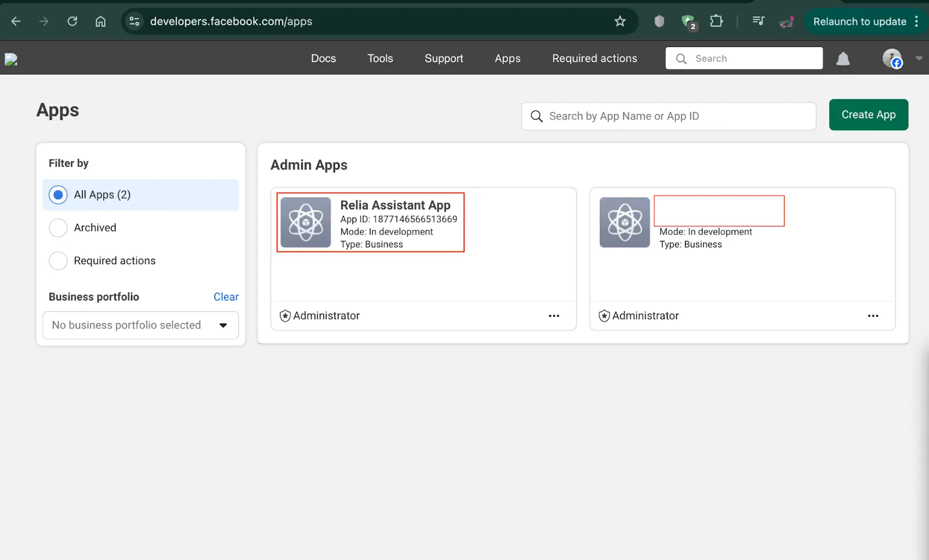Click the three-dot menu on Relia Assistant App card

[x=554, y=316]
